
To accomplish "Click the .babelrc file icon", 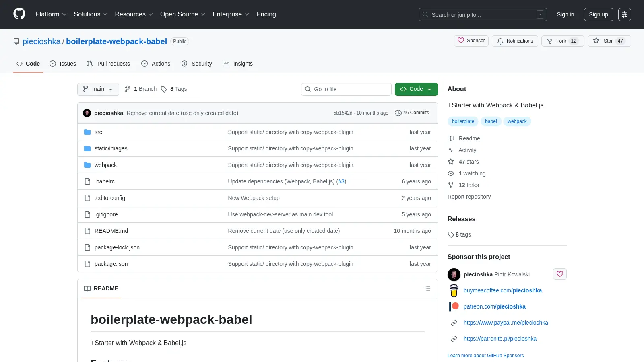I will click(87, 181).
